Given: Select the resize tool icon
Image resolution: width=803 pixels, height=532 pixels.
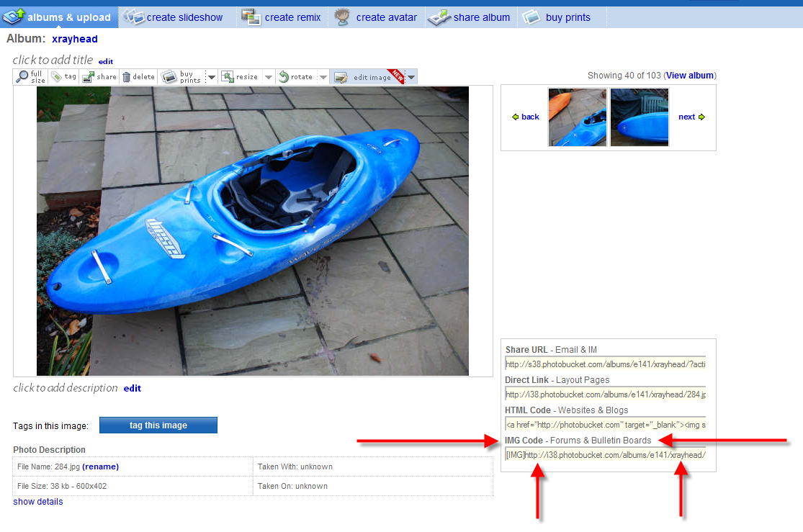Looking at the screenshot, I should coord(228,77).
